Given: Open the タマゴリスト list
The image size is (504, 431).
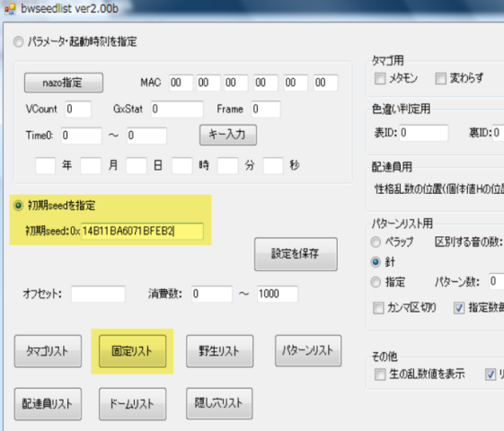Looking at the screenshot, I should (x=48, y=351).
